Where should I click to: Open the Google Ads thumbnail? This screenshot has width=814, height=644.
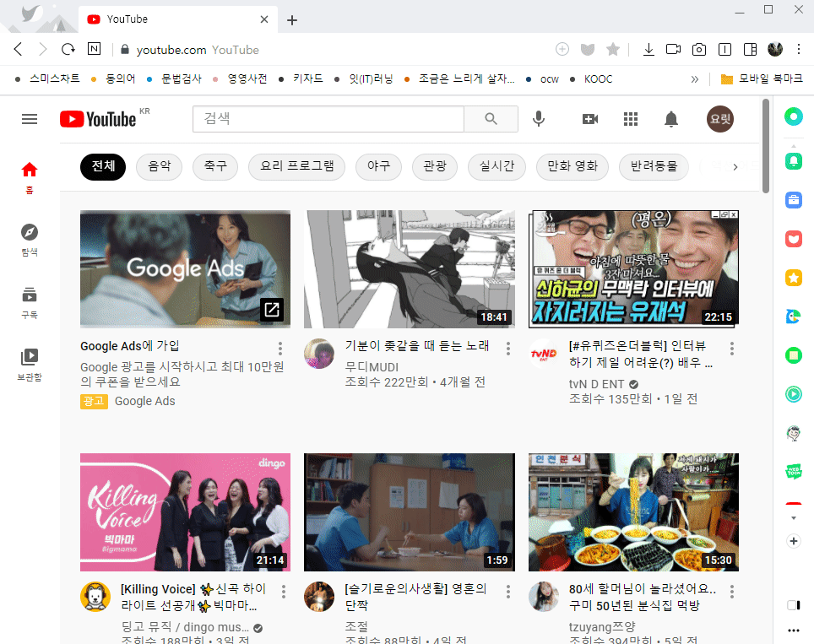185,268
